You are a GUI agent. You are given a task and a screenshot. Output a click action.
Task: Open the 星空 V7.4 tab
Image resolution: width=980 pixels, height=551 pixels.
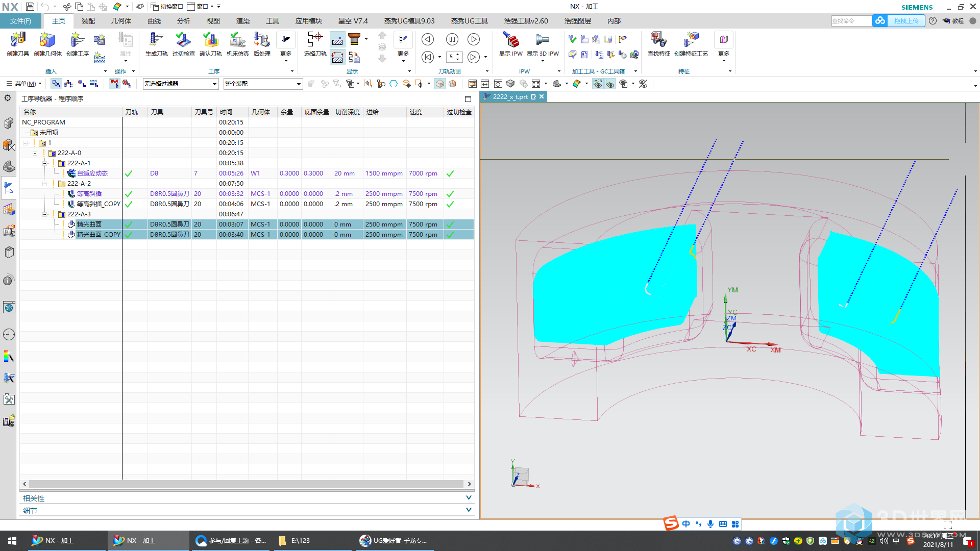[x=353, y=21]
